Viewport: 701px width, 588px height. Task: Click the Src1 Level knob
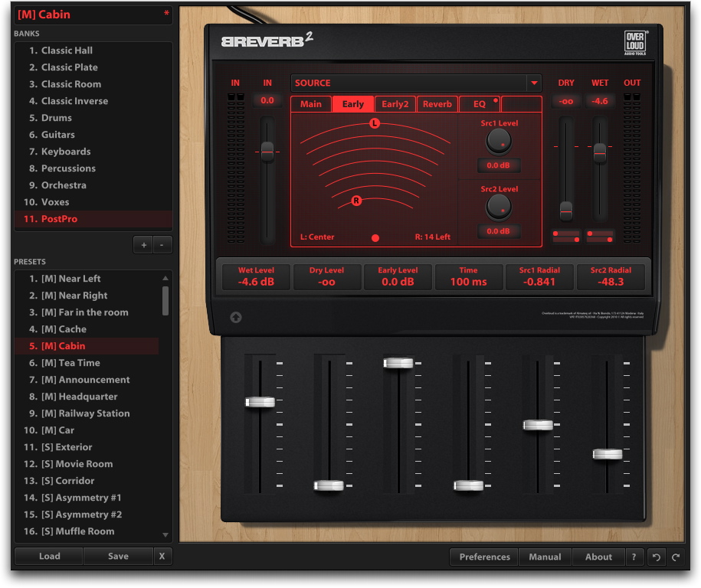tap(499, 140)
